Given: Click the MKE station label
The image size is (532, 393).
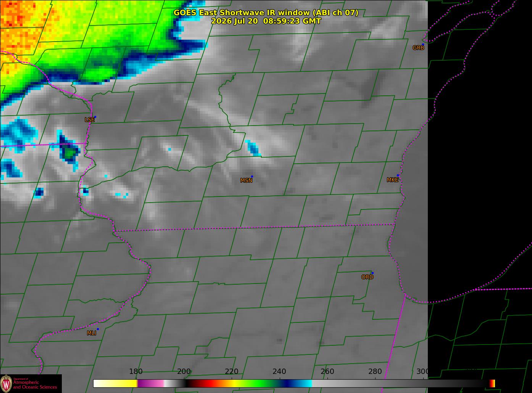Looking at the screenshot, I should click(x=392, y=180).
